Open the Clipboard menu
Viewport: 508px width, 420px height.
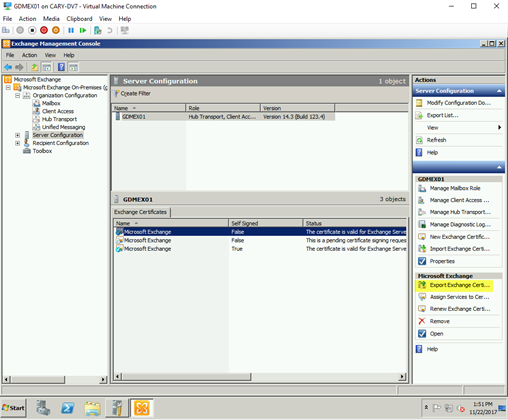tap(79, 19)
